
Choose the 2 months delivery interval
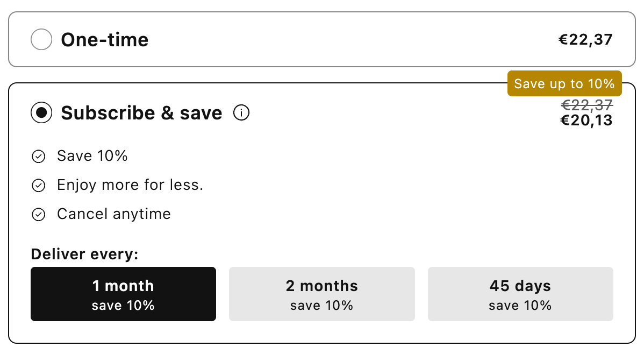coord(321,294)
